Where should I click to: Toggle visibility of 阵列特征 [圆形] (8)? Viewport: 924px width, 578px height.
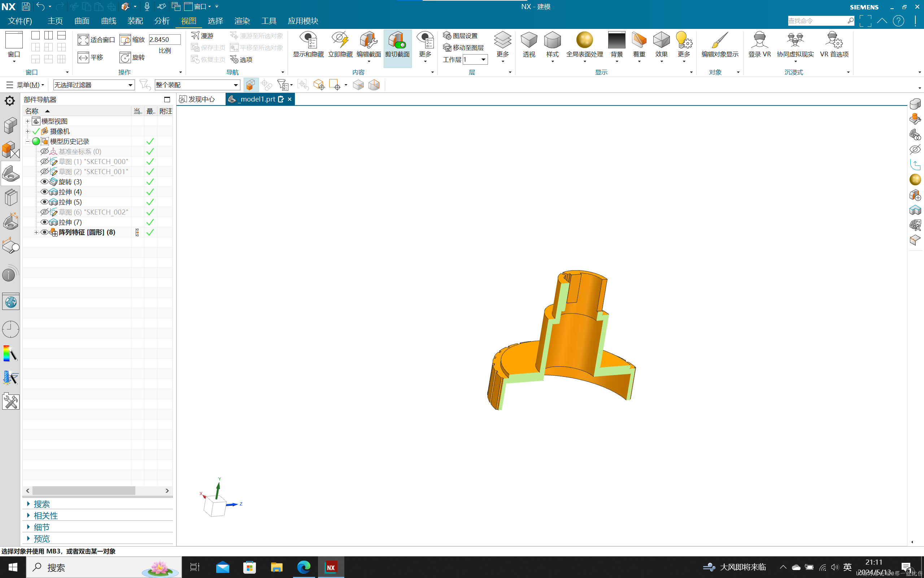click(x=44, y=232)
